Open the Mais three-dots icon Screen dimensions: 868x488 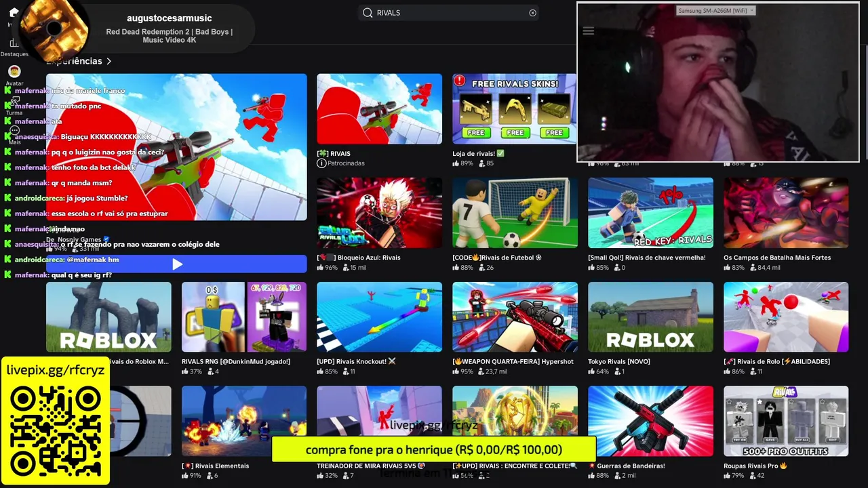(x=14, y=130)
